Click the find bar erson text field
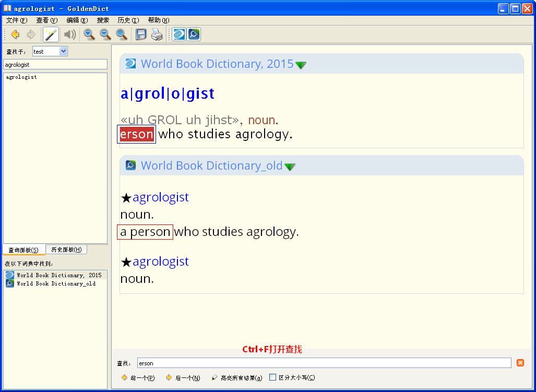 click(324, 363)
